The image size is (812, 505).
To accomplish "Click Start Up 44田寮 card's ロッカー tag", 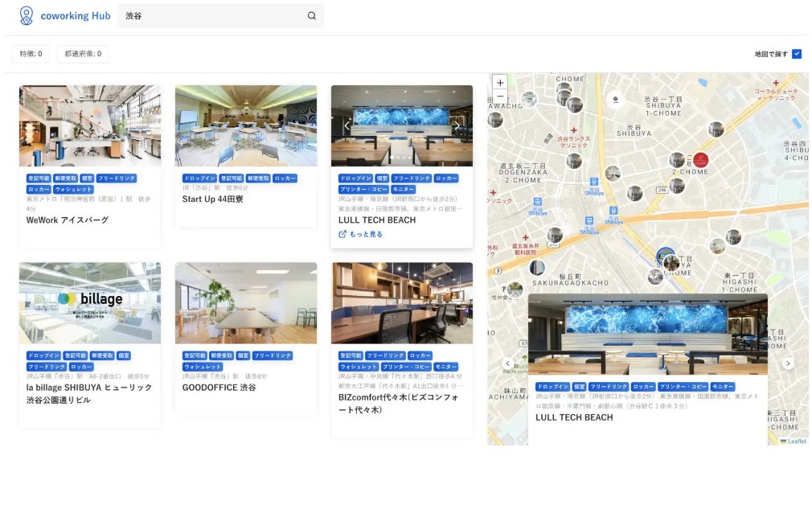I will pyautogui.click(x=285, y=179).
